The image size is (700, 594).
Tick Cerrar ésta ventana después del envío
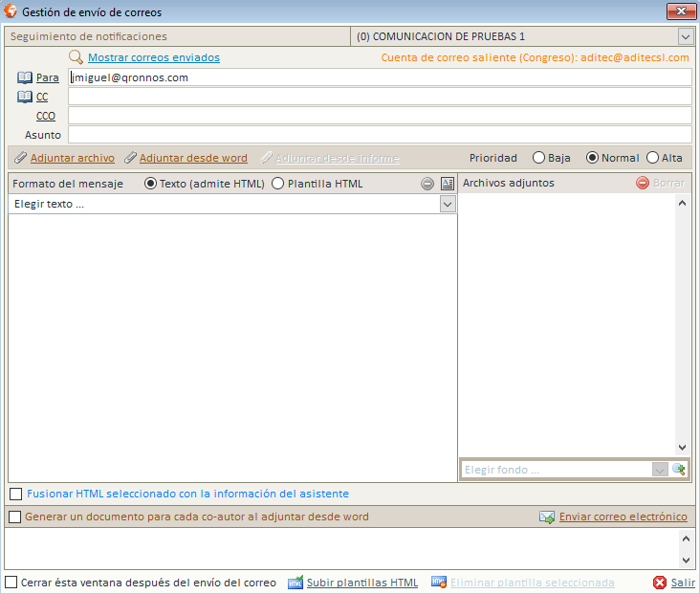[x=11, y=583]
